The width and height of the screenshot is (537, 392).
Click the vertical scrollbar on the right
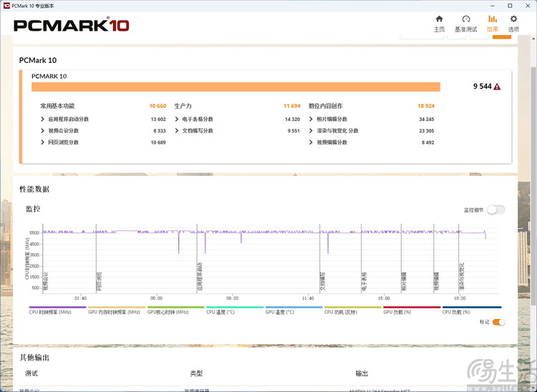(x=533, y=185)
